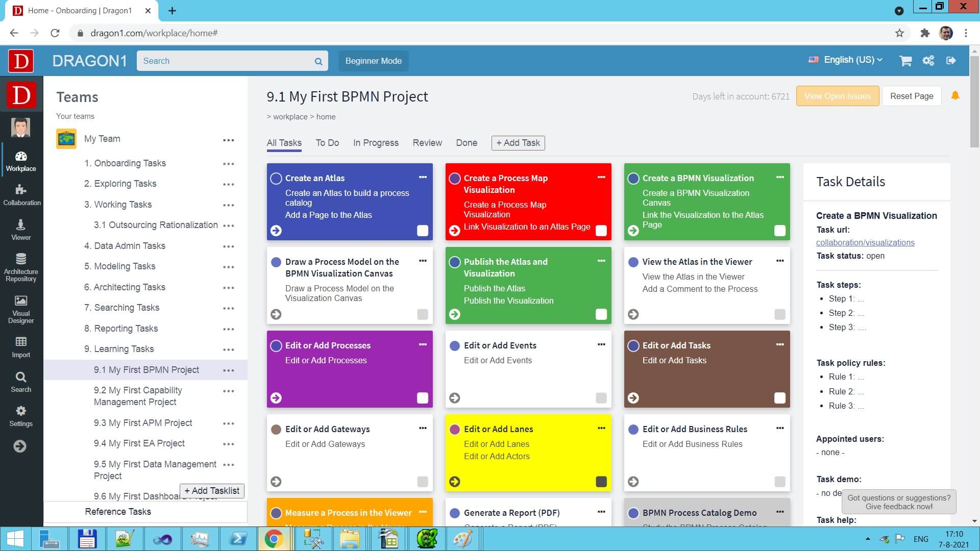Viewport: 980px width, 551px height.
Task: Click the sidebar expand arrow icon
Action: 20,446
